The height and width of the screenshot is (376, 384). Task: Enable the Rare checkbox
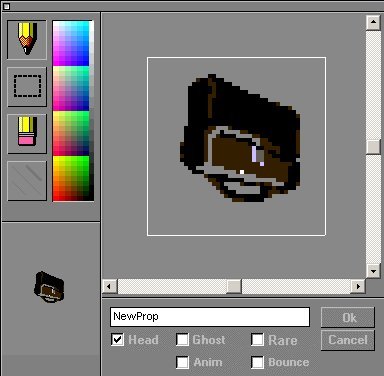point(257,340)
